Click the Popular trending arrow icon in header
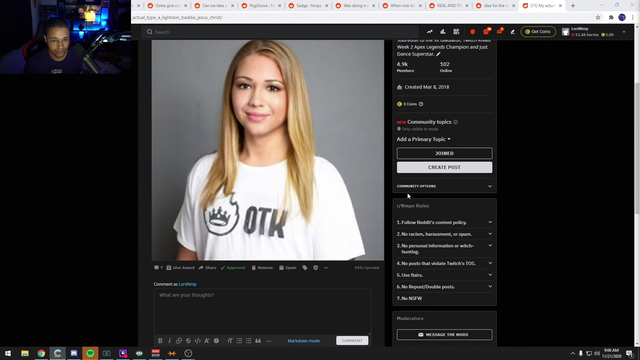The width and height of the screenshot is (640, 360). pos(429,32)
